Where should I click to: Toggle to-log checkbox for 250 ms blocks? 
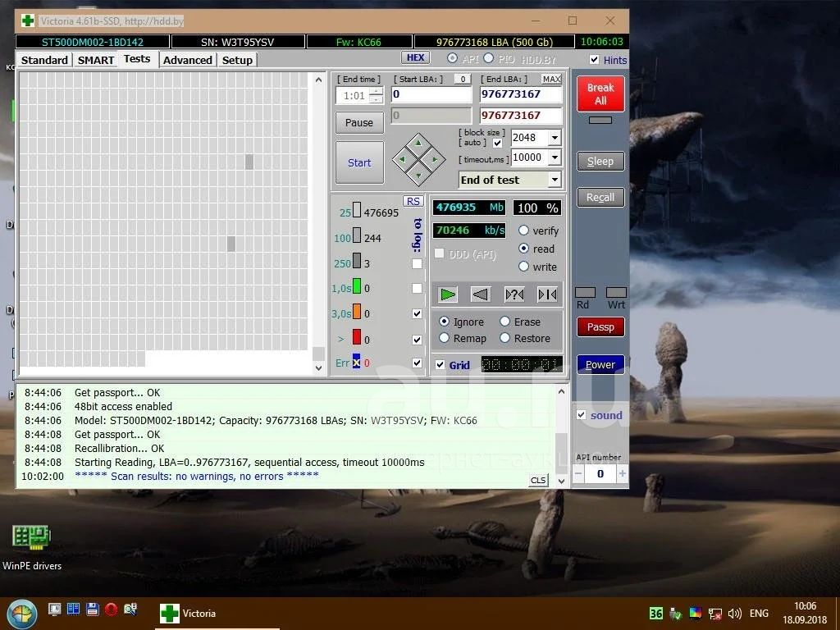tap(417, 263)
